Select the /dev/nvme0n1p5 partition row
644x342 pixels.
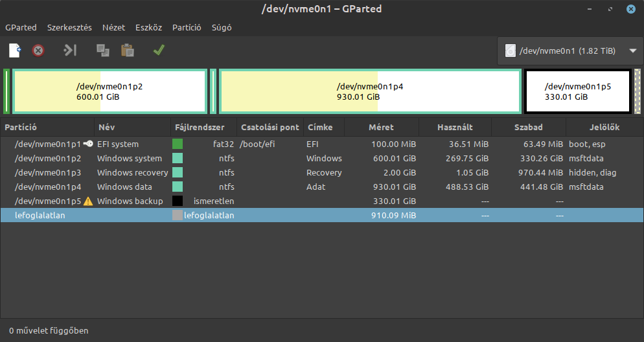[322, 201]
